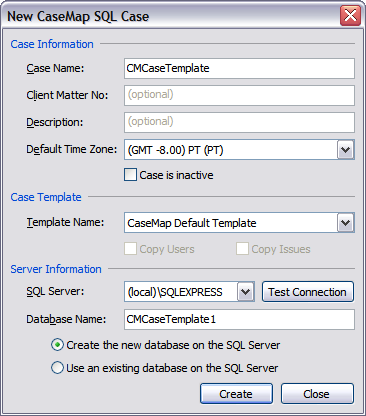Image resolution: width=366 pixels, height=416 pixels.
Task: Click the New CaseMap SQL Case title text
Action: [x=78, y=16]
